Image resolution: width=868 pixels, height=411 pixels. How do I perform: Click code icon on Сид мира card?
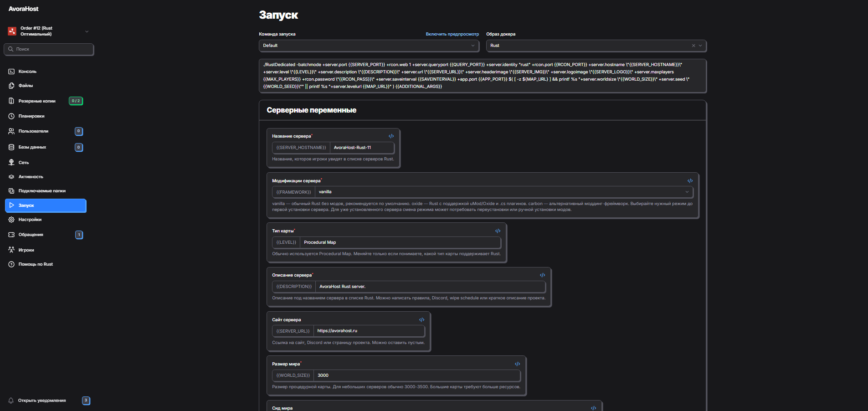[593, 408]
